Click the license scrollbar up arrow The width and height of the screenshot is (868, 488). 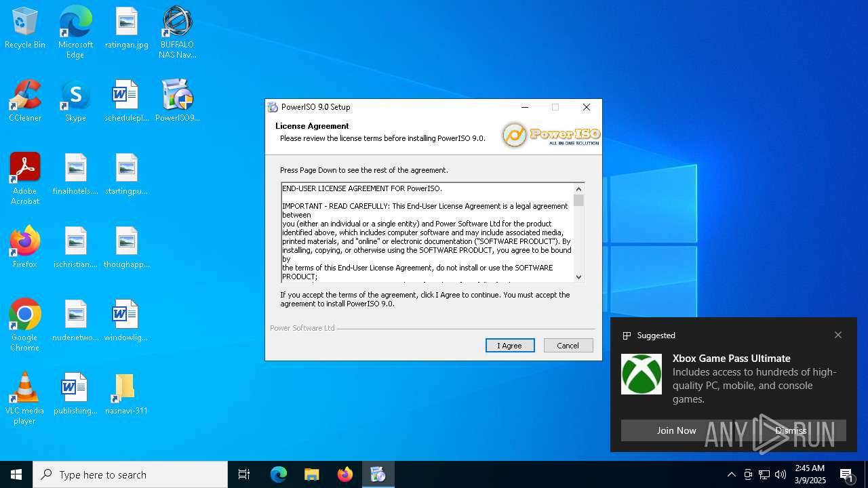[x=578, y=189]
